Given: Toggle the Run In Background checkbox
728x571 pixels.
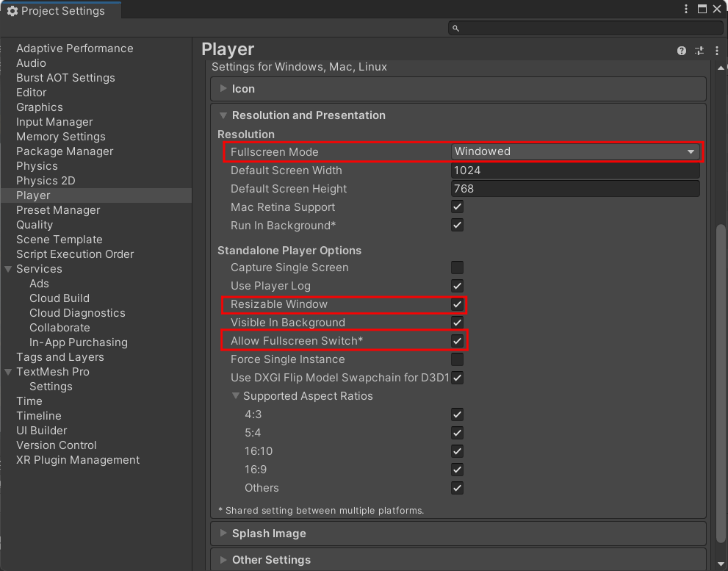Looking at the screenshot, I should point(458,226).
